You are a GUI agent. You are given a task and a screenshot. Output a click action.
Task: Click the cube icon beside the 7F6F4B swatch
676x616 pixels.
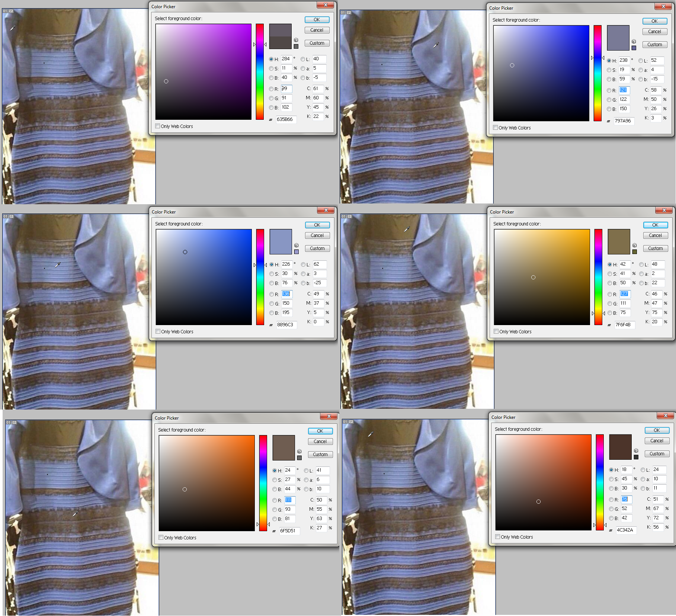635,245
